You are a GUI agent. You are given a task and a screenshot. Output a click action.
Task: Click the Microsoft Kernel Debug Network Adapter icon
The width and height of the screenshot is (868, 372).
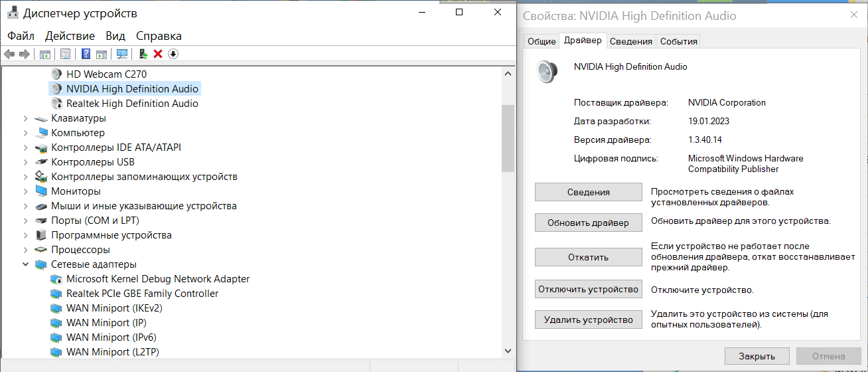(56, 279)
